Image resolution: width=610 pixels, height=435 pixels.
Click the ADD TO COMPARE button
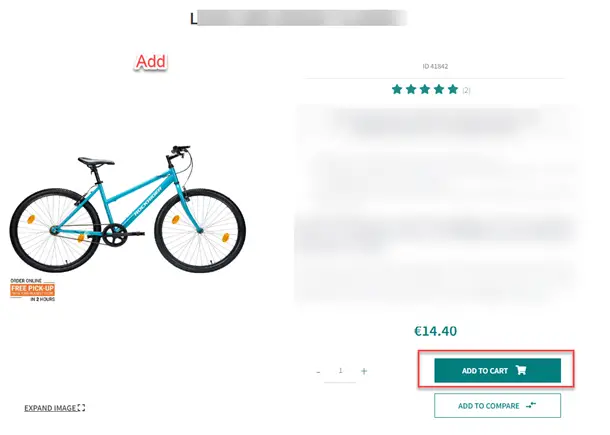(497, 405)
